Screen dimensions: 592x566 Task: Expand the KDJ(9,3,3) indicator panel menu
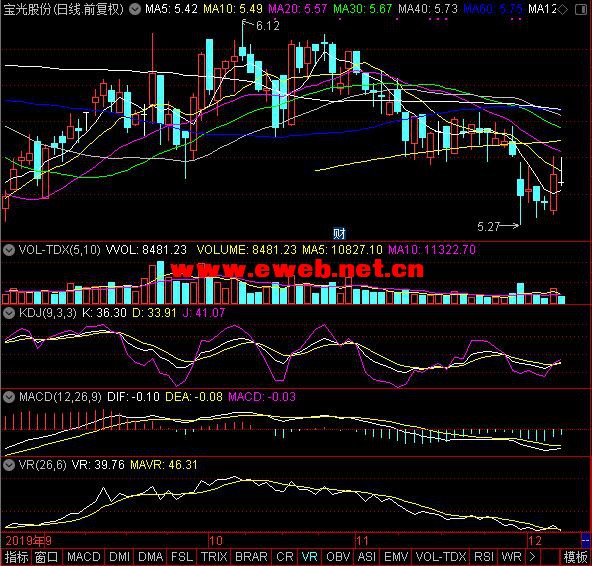click(9, 313)
